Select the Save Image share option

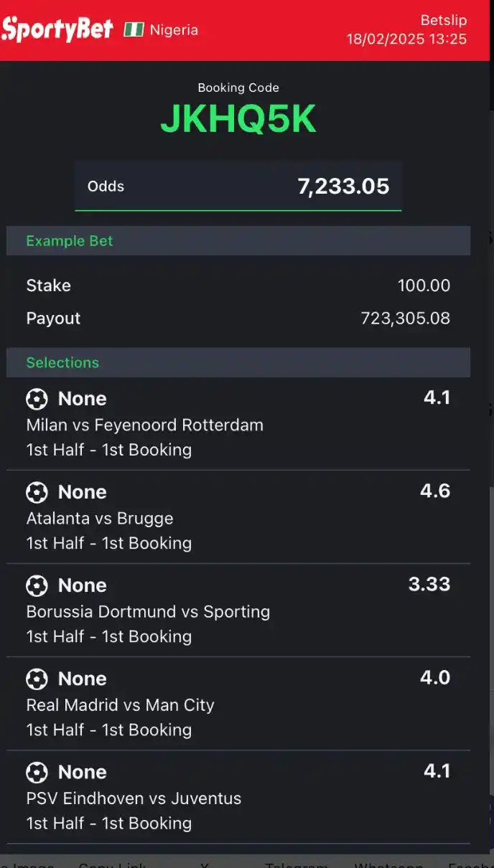tap(29, 863)
